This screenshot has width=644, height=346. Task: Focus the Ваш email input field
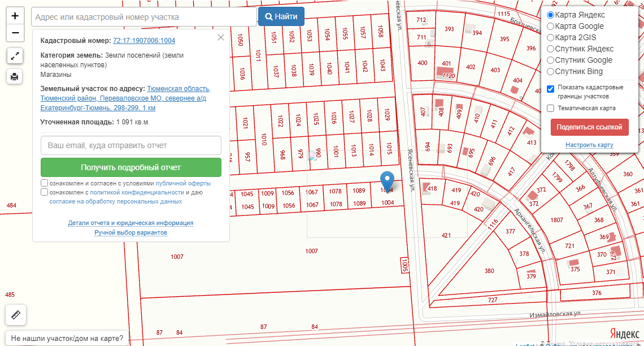click(131, 145)
